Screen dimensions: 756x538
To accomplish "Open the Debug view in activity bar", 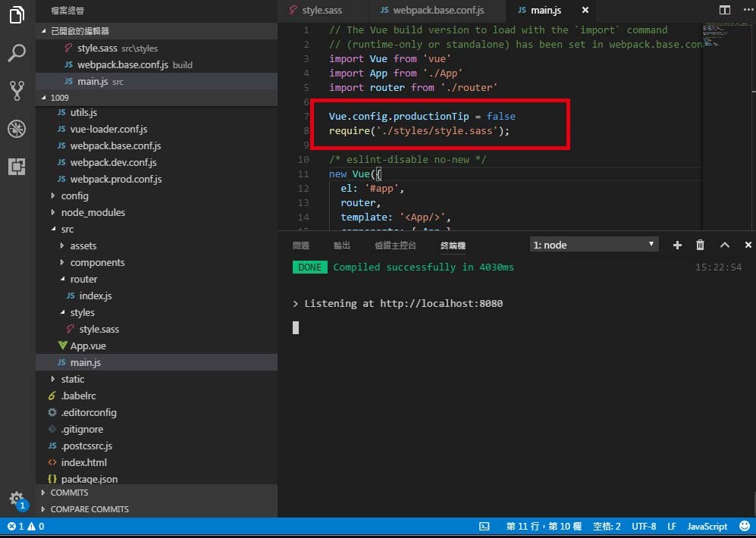I will [x=17, y=129].
